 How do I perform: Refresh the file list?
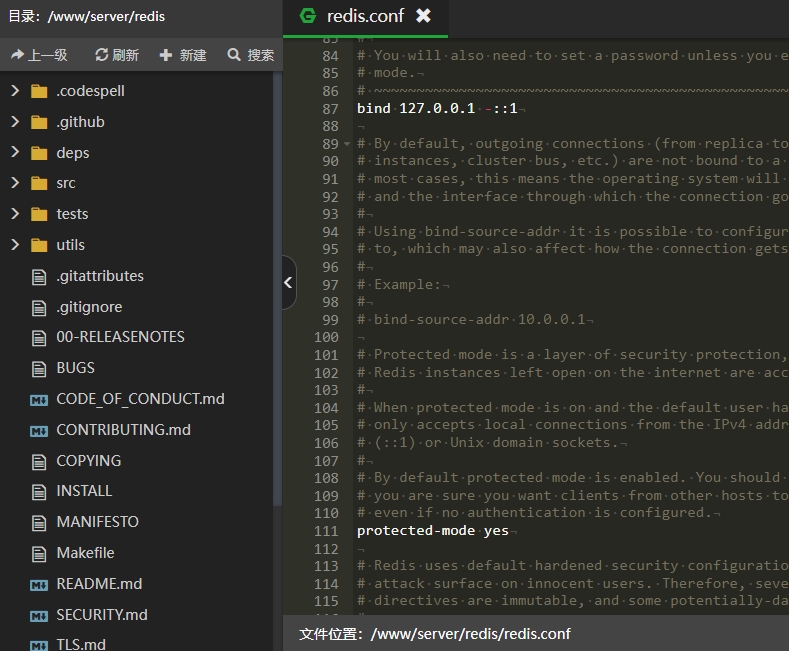pos(116,55)
